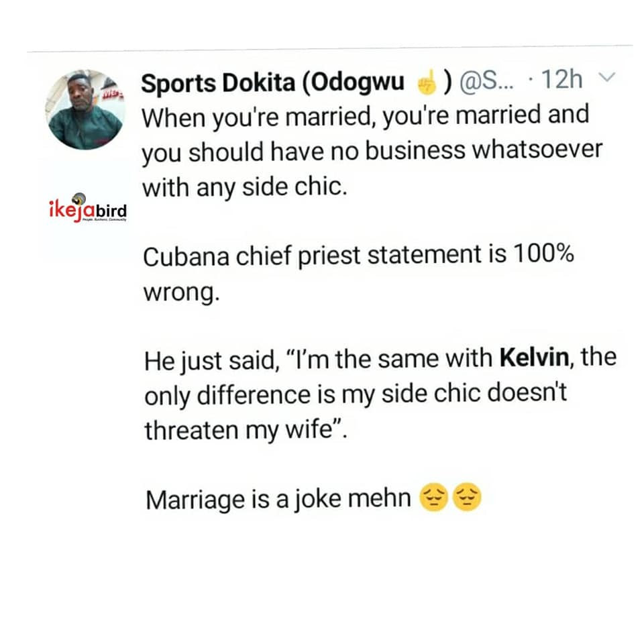Expand the tweet options chevron

tap(605, 80)
